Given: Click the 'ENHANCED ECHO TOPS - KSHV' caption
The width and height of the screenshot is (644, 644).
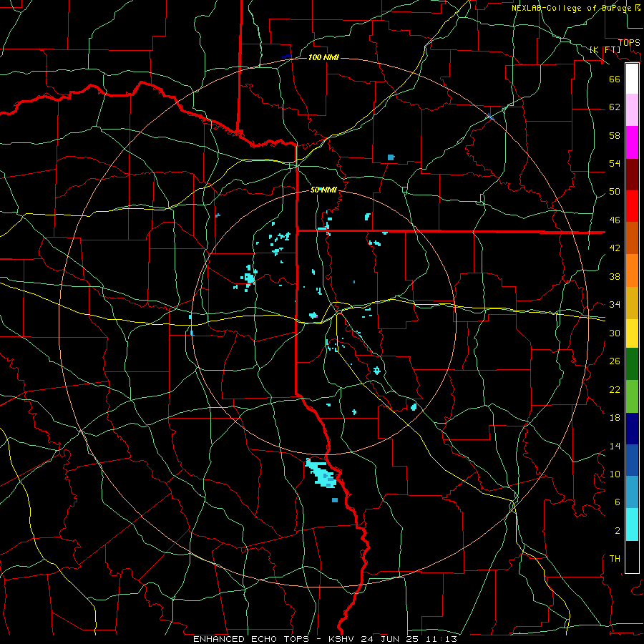Looking at the screenshot, I should coord(275,639).
